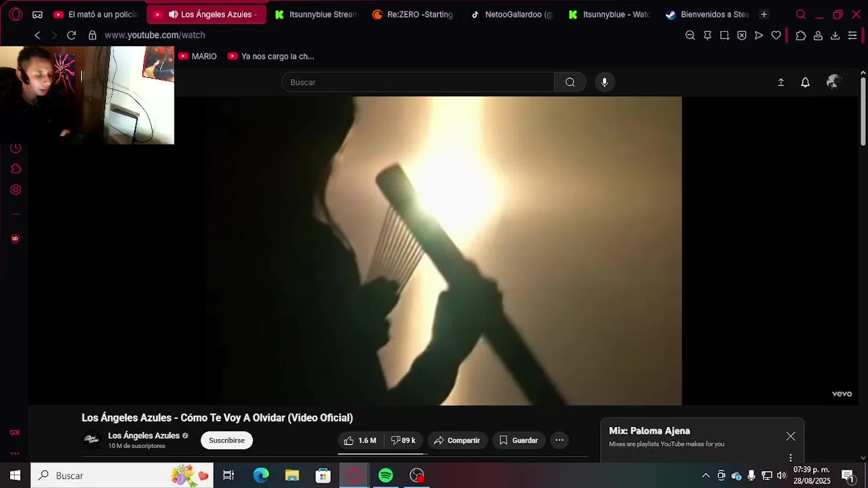Click the Los Ángeles Azules channel avatar
The image size is (868, 488).
92,440
